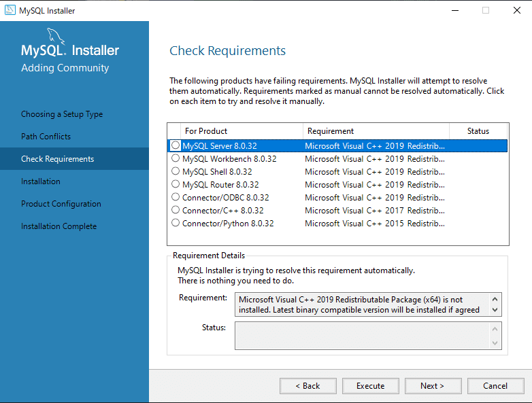Select the MySQL Server 8.0.32 radio button

[176, 145]
